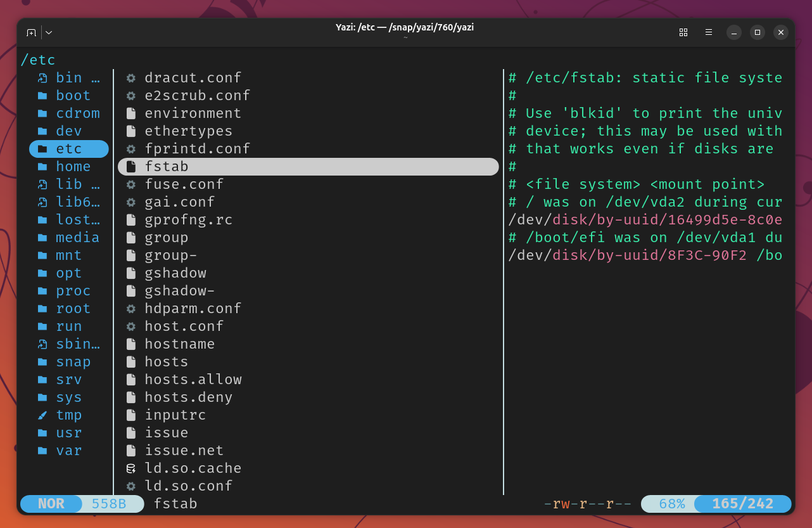Click the folder icon beside home

[x=42, y=167]
